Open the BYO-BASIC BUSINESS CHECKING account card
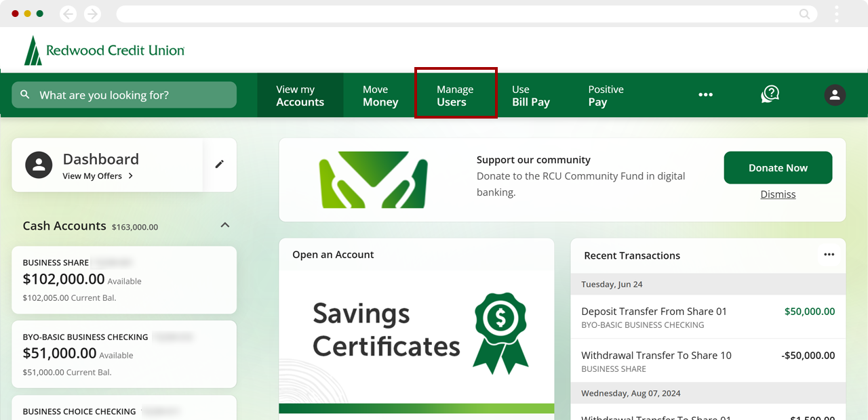The height and width of the screenshot is (420, 868). pos(124,354)
